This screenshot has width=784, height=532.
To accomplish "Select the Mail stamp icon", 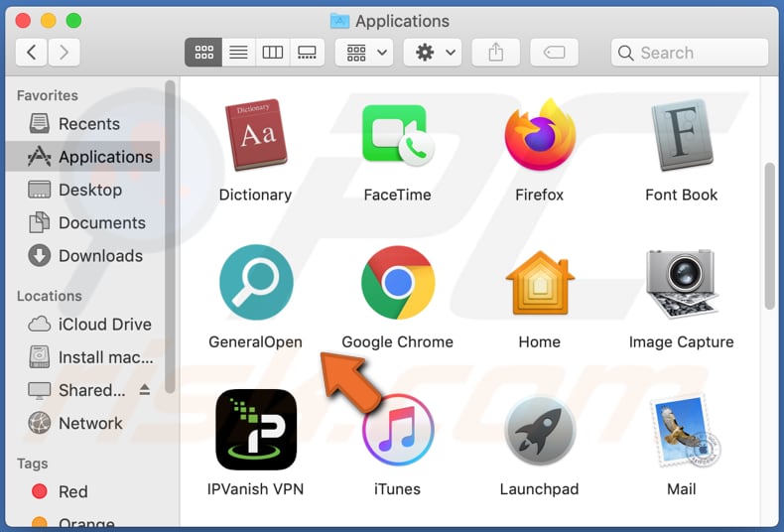I will pos(684,430).
